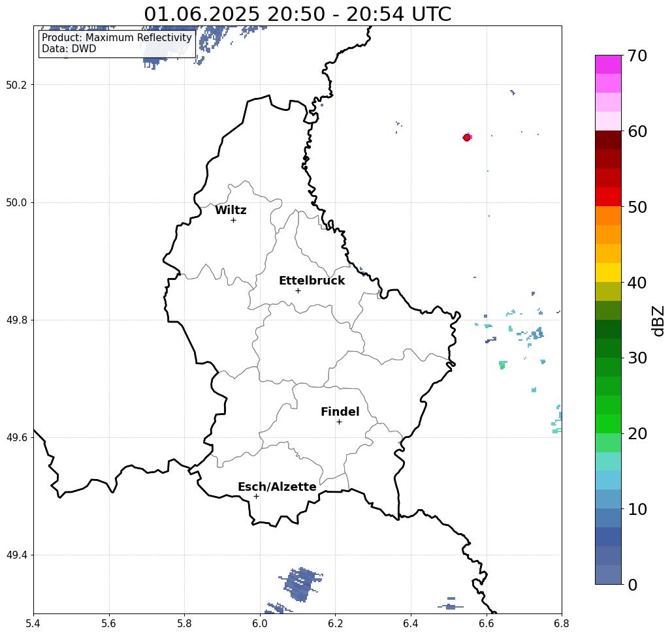Click the longitude 6.4 axis label
The width and height of the screenshot is (672, 635).
(411, 623)
